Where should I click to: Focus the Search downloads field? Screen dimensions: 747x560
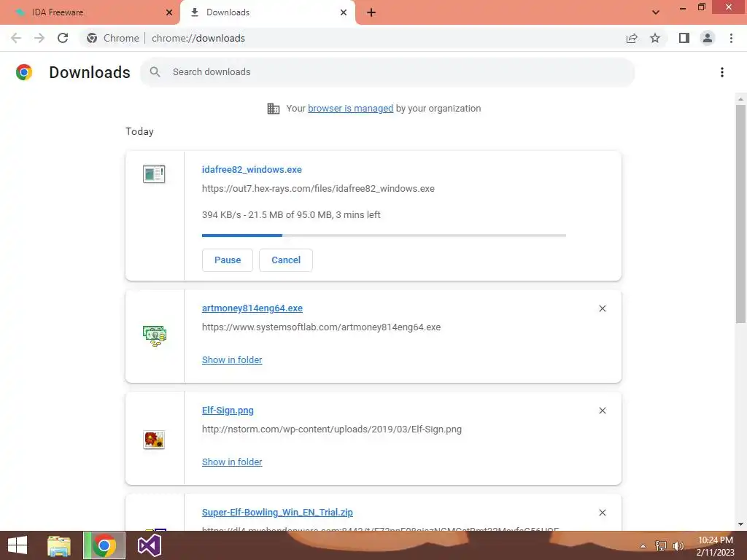(388, 72)
